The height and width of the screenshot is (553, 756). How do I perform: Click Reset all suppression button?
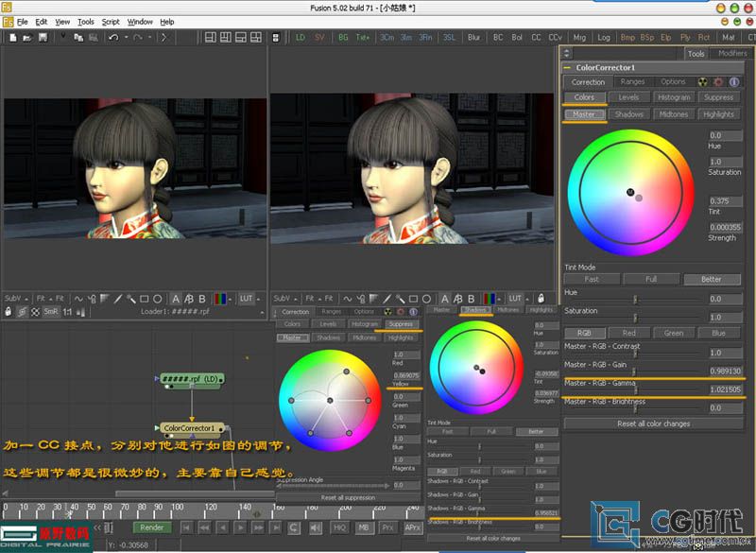click(348, 497)
